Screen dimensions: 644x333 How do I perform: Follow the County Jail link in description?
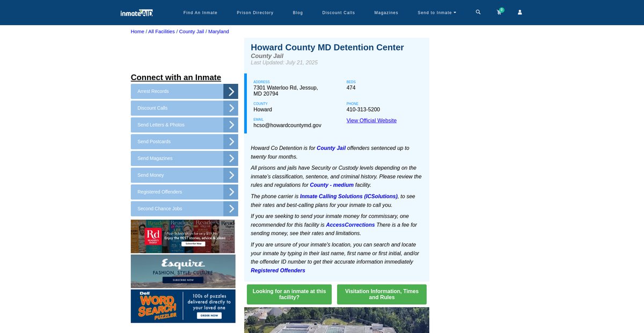[331, 148]
